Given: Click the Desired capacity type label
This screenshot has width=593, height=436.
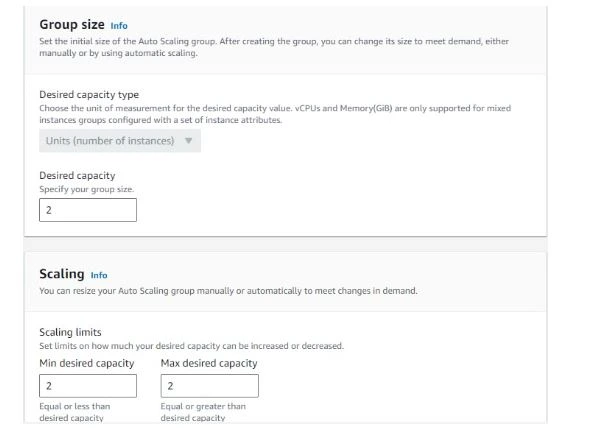Looking at the screenshot, I should [x=89, y=95].
